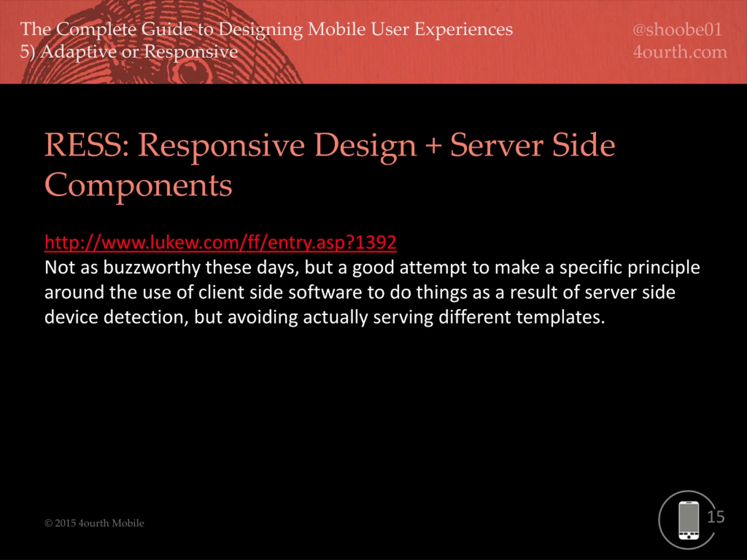Click the '© 2015 4ourth Mobile' copyright text
The width and height of the screenshot is (747, 560).
coord(94,523)
